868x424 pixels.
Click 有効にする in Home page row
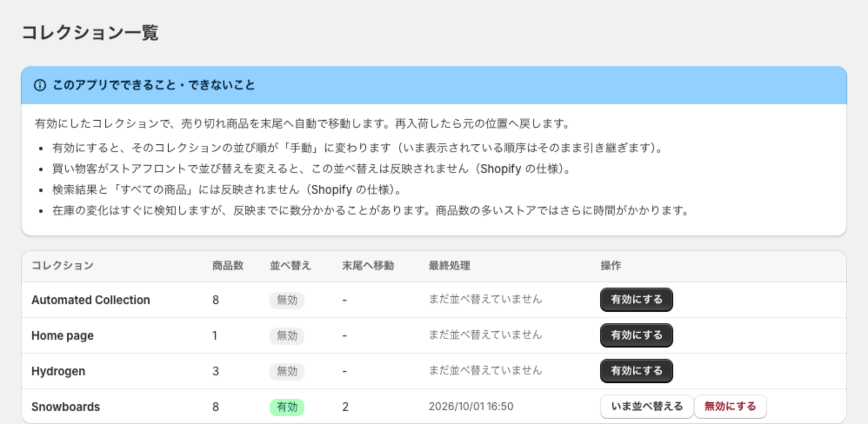click(636, 335)
